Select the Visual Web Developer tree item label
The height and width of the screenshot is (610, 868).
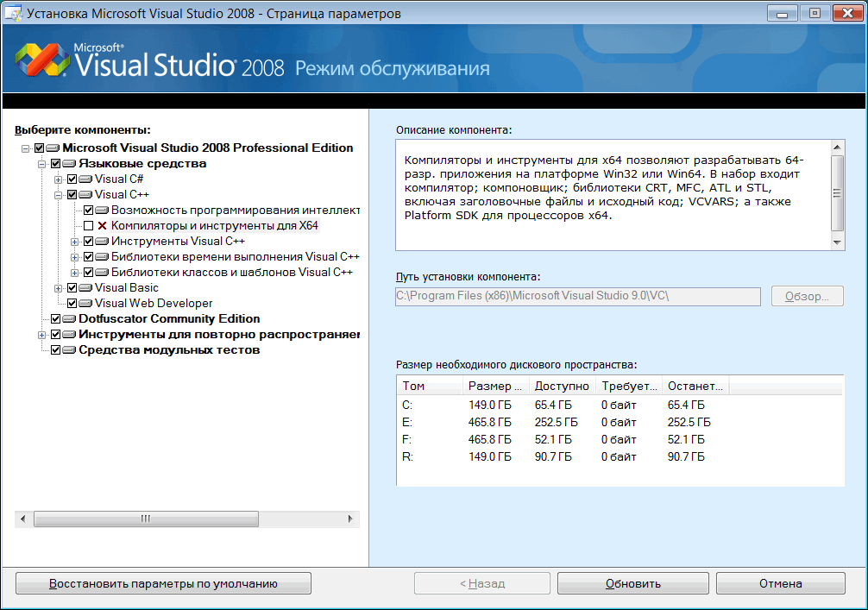154,304
